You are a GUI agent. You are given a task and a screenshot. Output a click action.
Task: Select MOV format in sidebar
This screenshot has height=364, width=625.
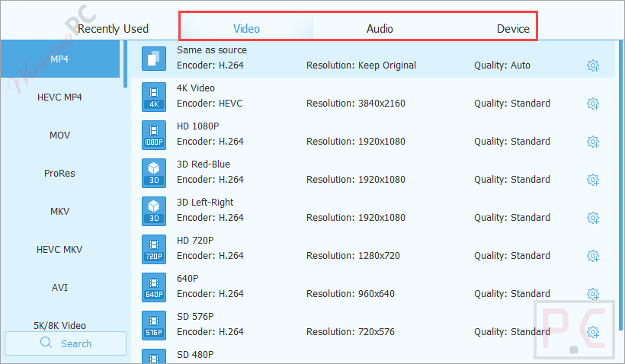59,136
